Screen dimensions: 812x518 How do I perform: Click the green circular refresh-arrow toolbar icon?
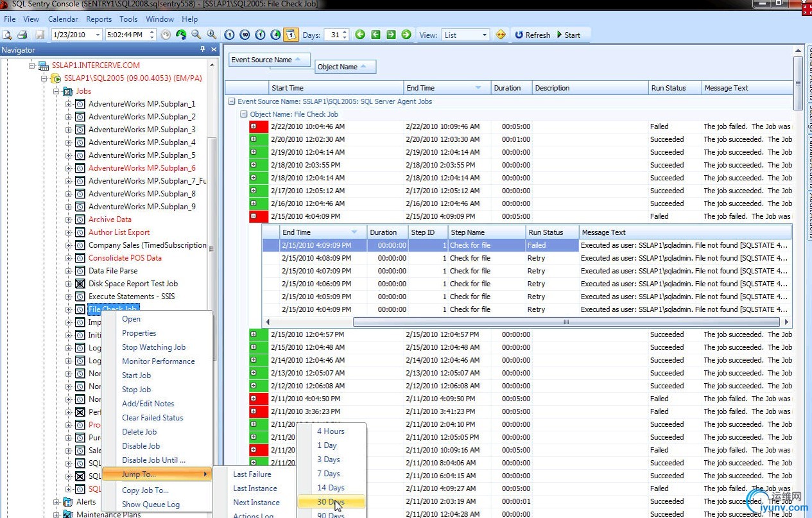[181, 35]
